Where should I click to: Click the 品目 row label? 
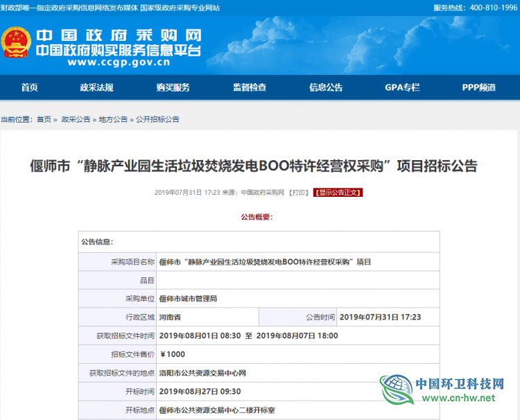click(147, 281)
